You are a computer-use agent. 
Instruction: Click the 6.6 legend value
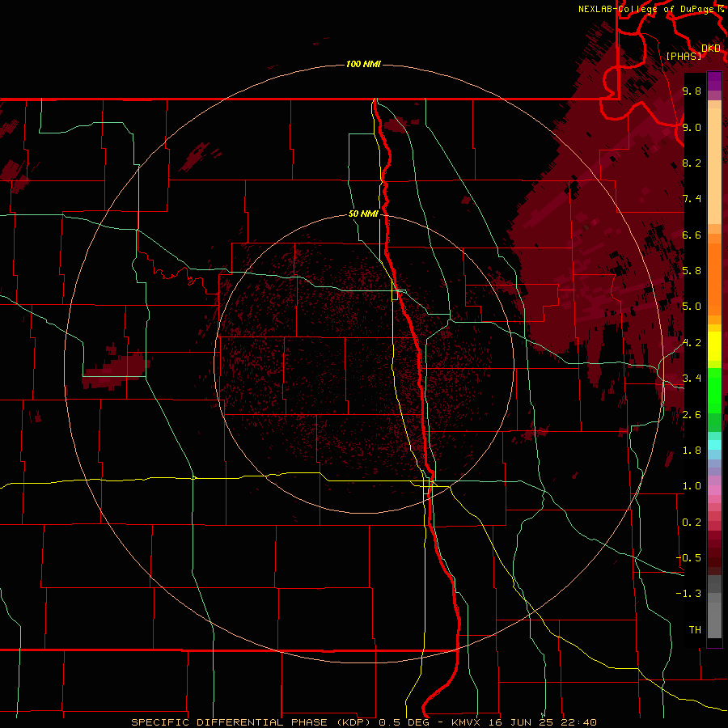692,235
